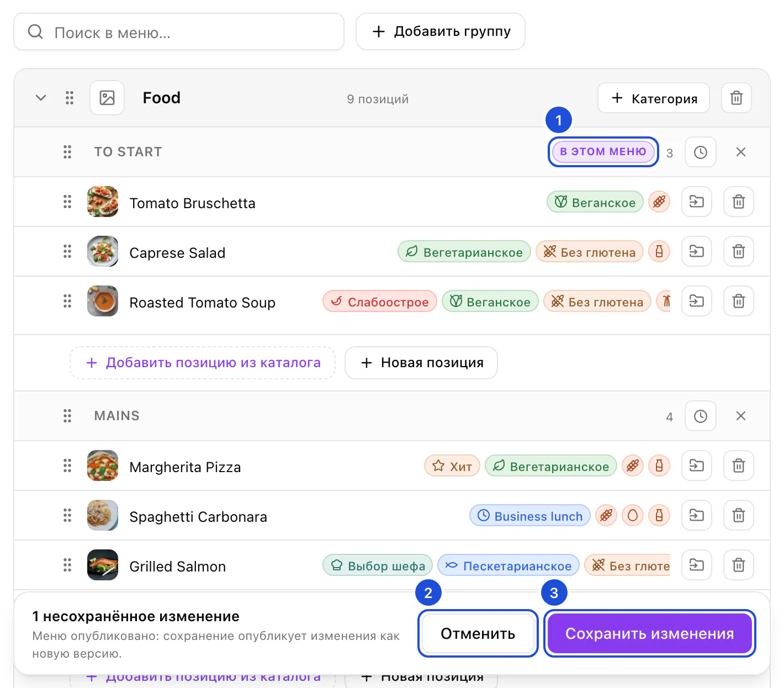
Task: Remove MAINS category with X icon
Action: coord(741,416)
